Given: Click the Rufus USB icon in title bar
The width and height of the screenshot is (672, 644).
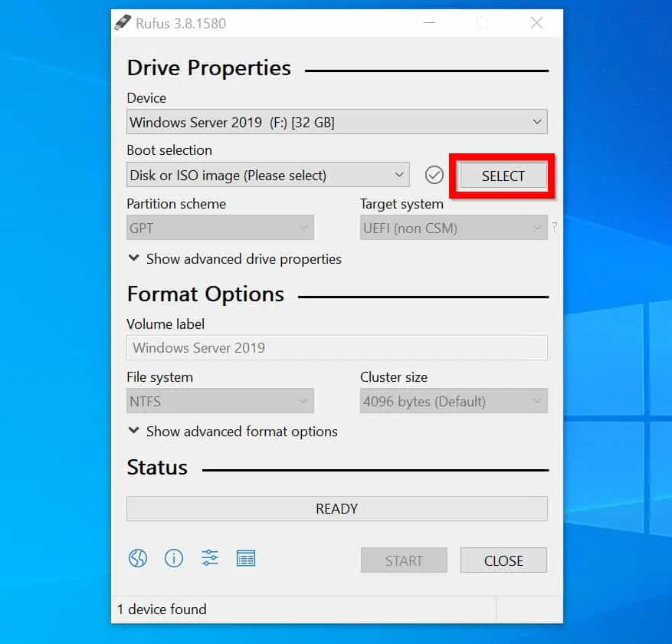Looking at the screenshot, I should [123, 23].
